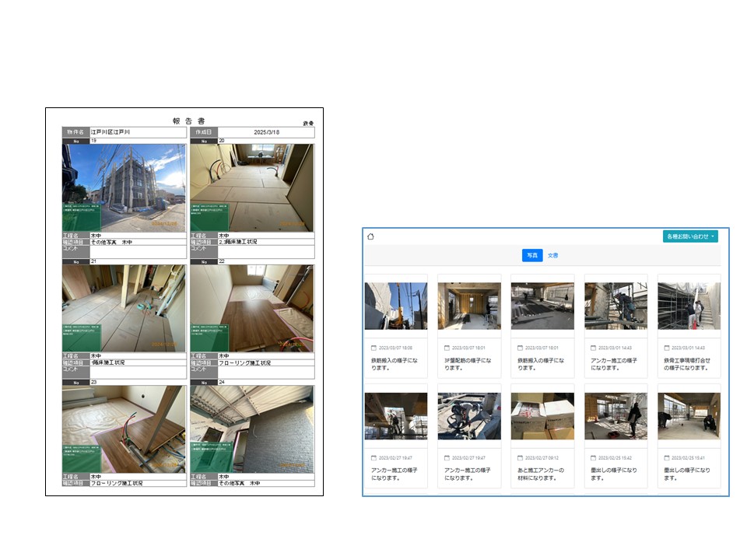Viewport: 747px width, 560px height.
Task: Click the home icon in the photo viewer
Action: tap(371, 236)
